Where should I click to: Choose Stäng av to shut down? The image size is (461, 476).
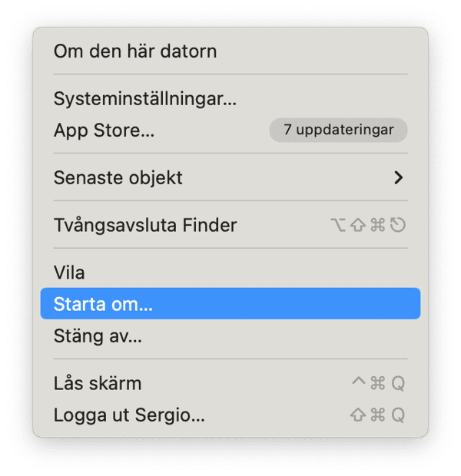(x=98, y=336)
